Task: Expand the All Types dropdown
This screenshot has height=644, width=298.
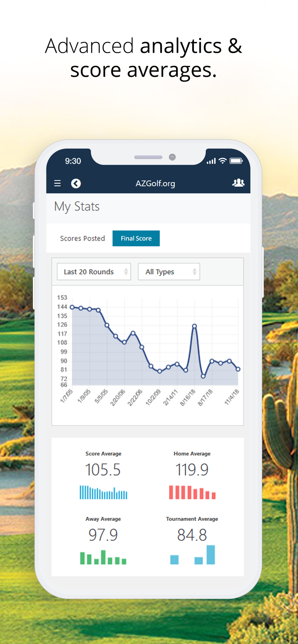Action: tap(169, 272)
